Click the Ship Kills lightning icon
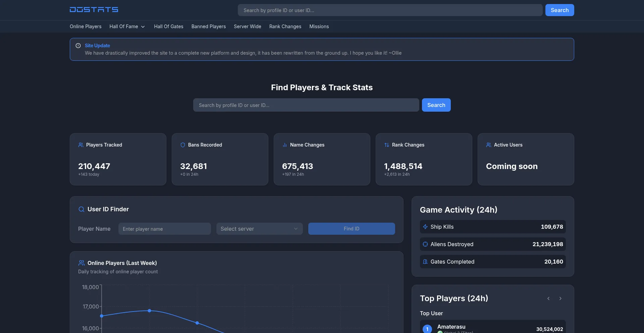The height and width of the screenshot is (333, 644). (425, 227)
